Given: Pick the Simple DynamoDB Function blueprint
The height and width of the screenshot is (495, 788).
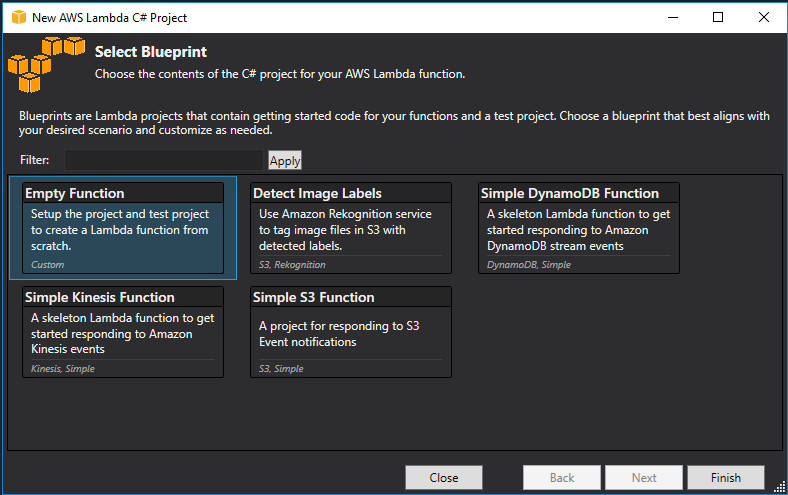Looking at the screenshot, I should [x=579, y=227].
